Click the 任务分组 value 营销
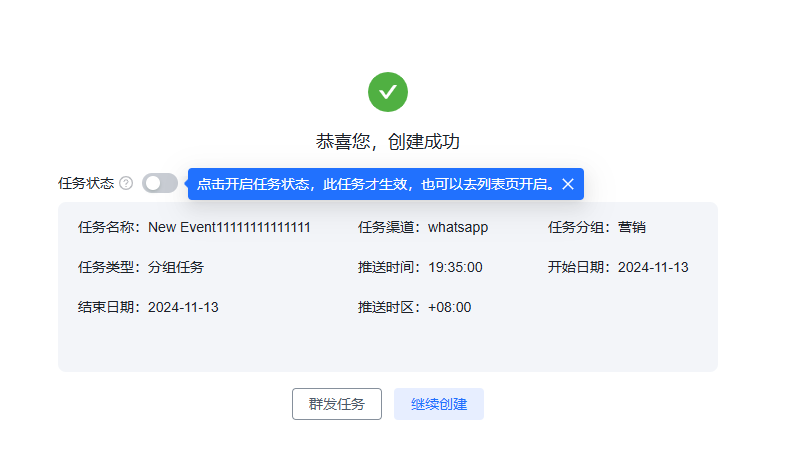 click(x=632, y=227)
